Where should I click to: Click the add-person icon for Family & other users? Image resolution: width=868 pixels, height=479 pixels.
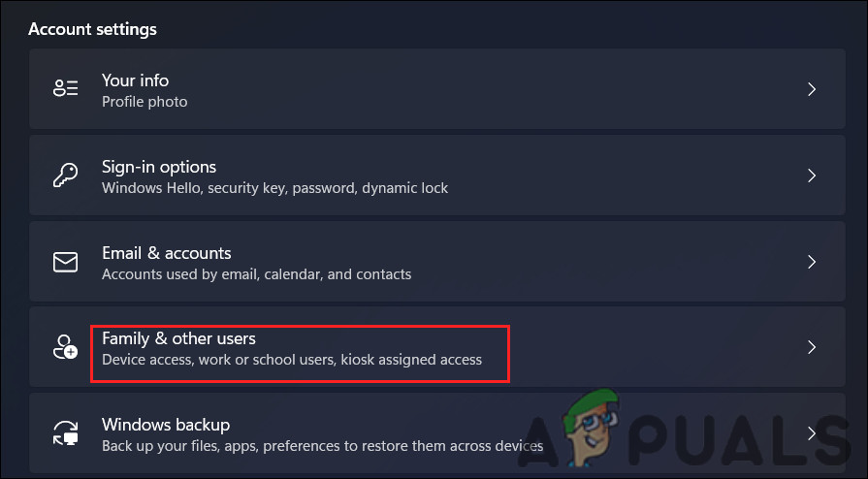[x=65, y=348]
